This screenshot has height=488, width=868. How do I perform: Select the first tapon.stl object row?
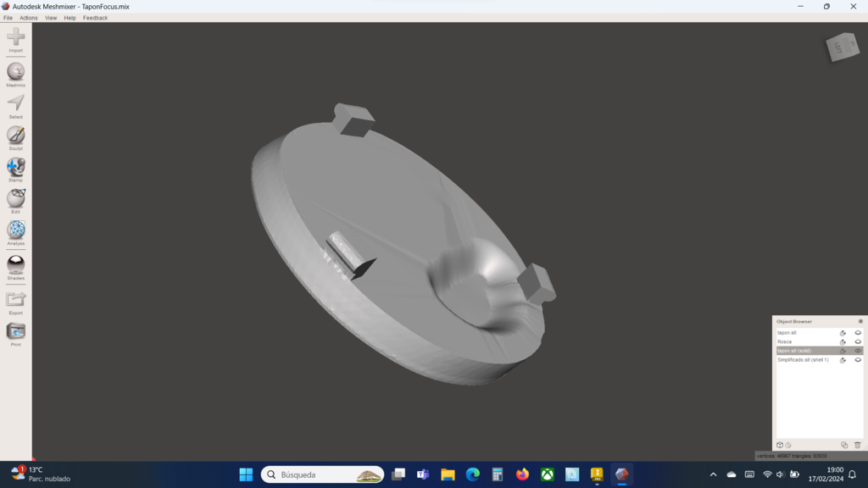click(x=820, y=333)
